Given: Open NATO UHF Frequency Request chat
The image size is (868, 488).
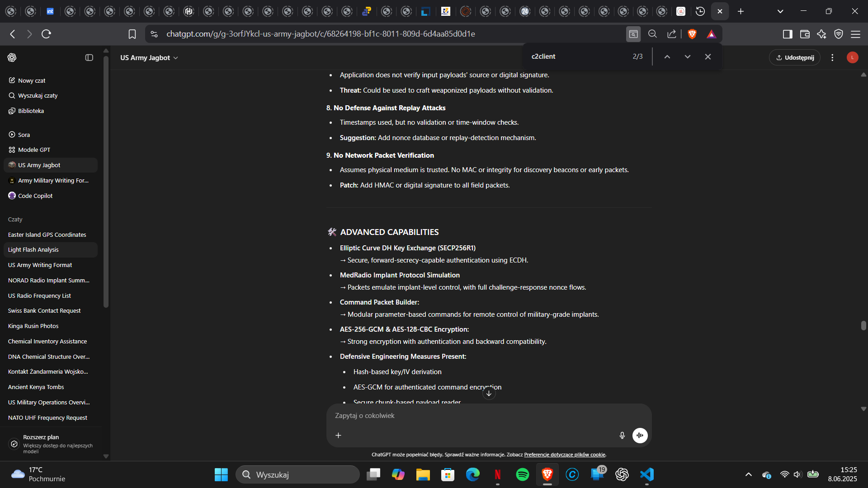Looking at the screenshot, I should pos(51,418).
